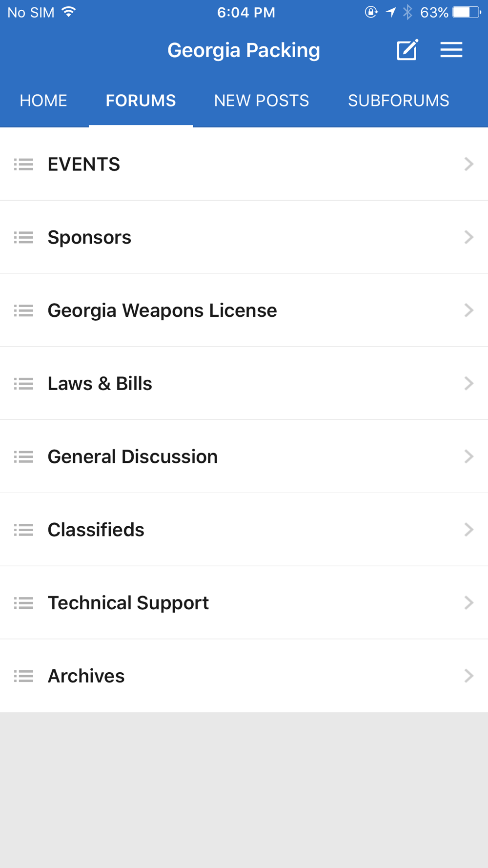Image resolution: width=488 pixels, height=868 pixels.
Task: Click list icon next to Classifieds
Action: tap(23, 530)
